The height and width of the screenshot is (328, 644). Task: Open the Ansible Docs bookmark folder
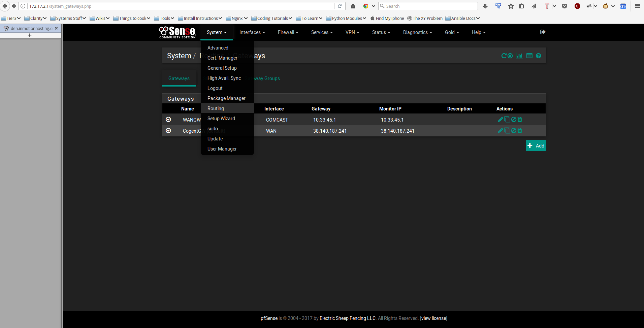pyautogui.click(x=462, y=18)
